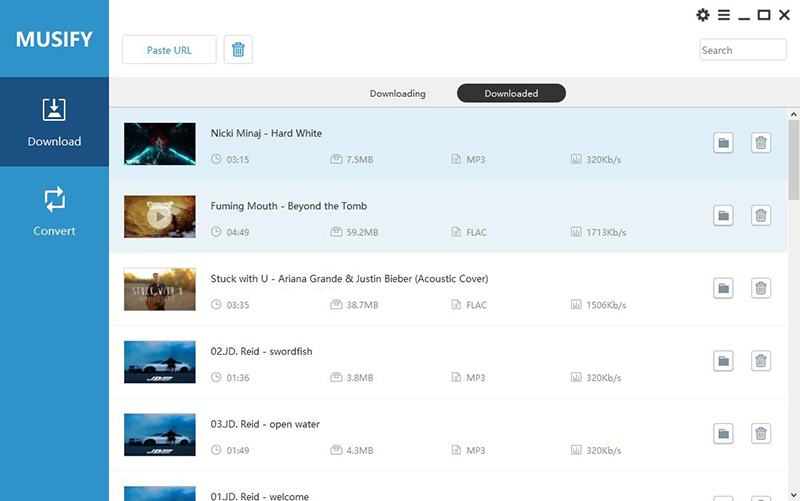Open folder for Stuck with U track
This screenshot has height=501, width=800.
click(723, 288)
